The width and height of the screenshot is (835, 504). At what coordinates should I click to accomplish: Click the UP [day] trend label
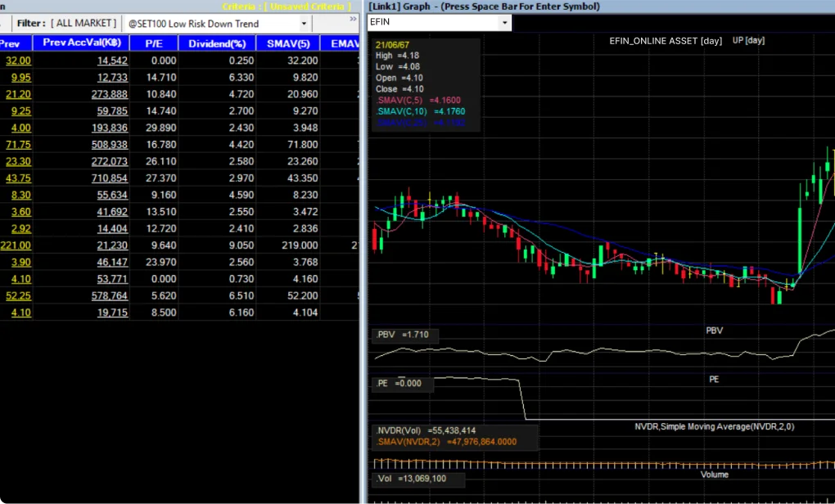click(x=748, y=40)
